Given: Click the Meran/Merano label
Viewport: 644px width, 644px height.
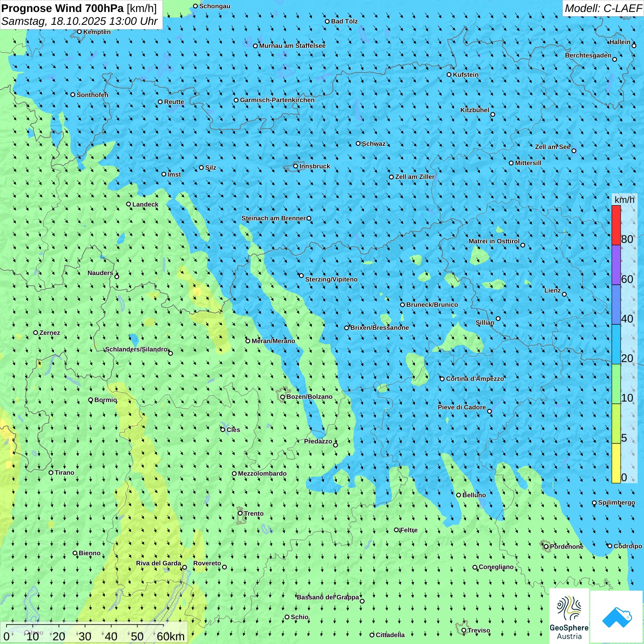Looking at the screenshot, I should pyautogui.click(x=273, y=341).
